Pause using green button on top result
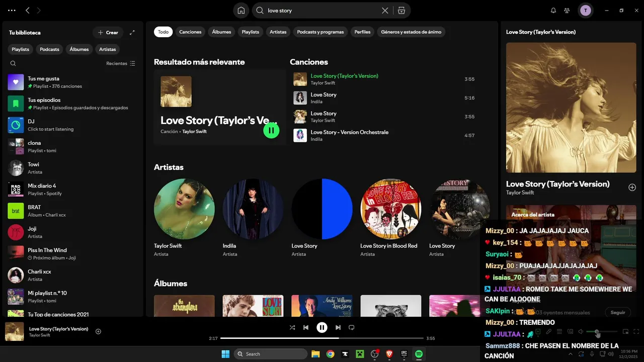The width and height of the screenshot is (644, 362). (x=271, y=130)
